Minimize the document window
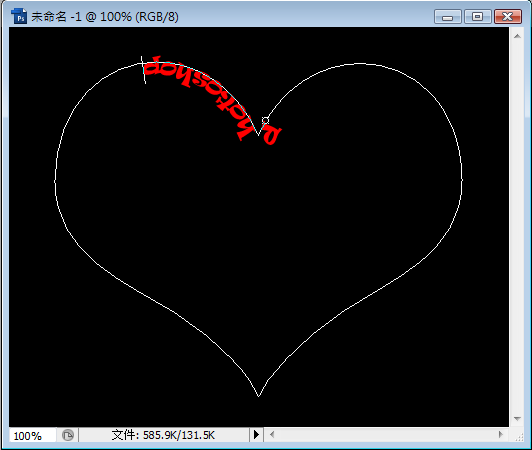The height and width of the screenshot is (450, 532). (x=448, y=17)
